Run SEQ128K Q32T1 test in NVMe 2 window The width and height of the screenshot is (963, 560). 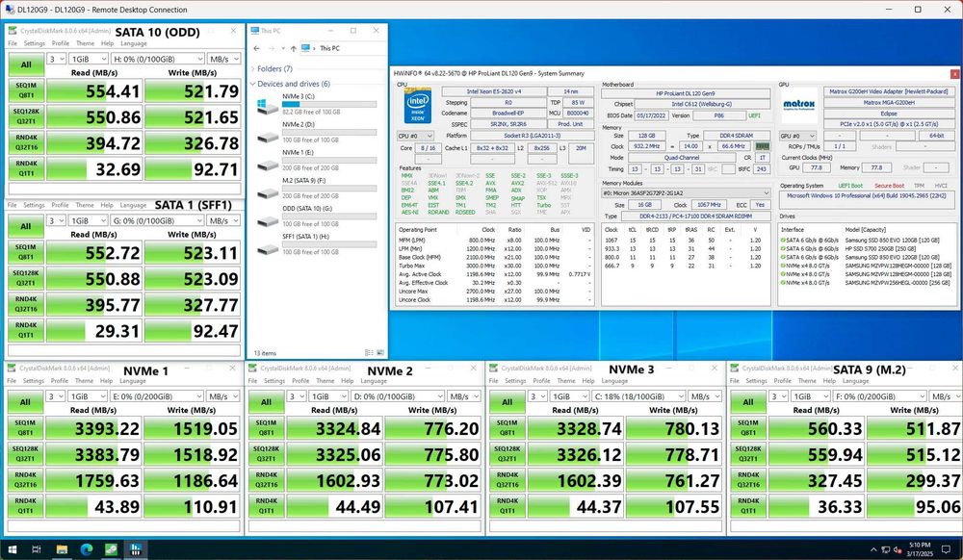pos(266,454)
